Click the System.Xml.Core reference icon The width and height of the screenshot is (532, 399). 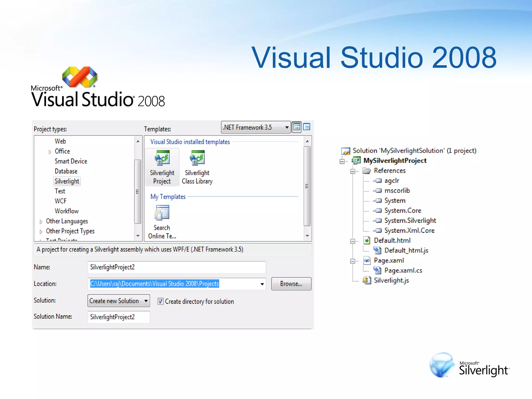click(377, 230)
